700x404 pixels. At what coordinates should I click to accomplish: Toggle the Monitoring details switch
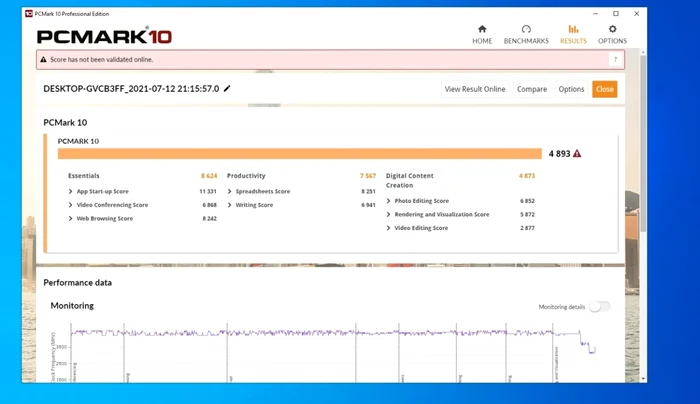600,307
